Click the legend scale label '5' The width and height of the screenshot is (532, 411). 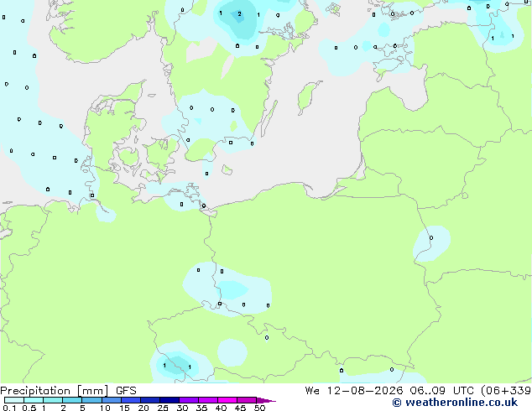click(x=82, y=408)
